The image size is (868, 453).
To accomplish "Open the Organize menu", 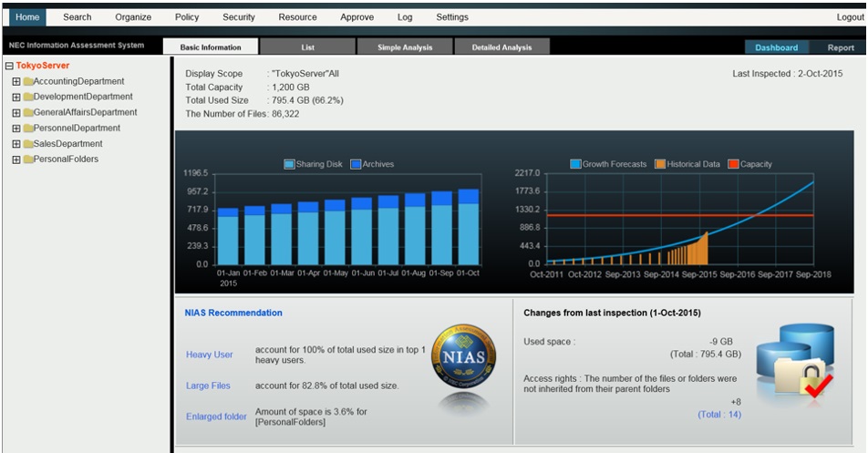I will tap(133, 17).
